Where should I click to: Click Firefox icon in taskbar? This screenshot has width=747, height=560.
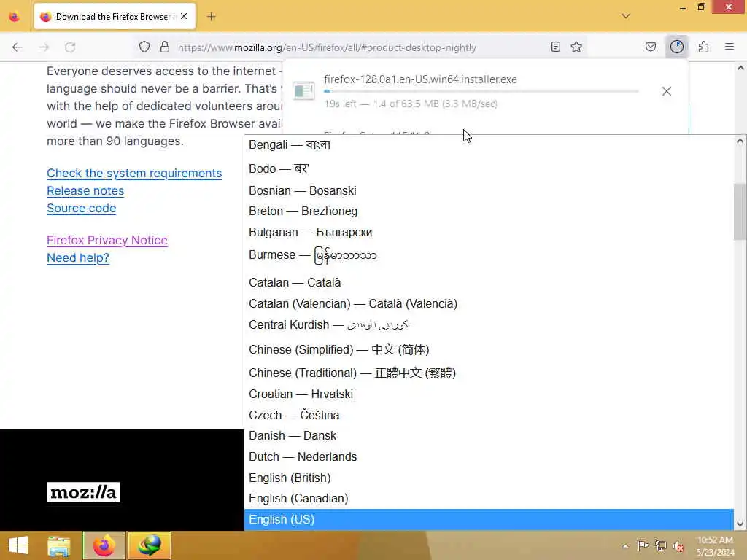(104, 545)
